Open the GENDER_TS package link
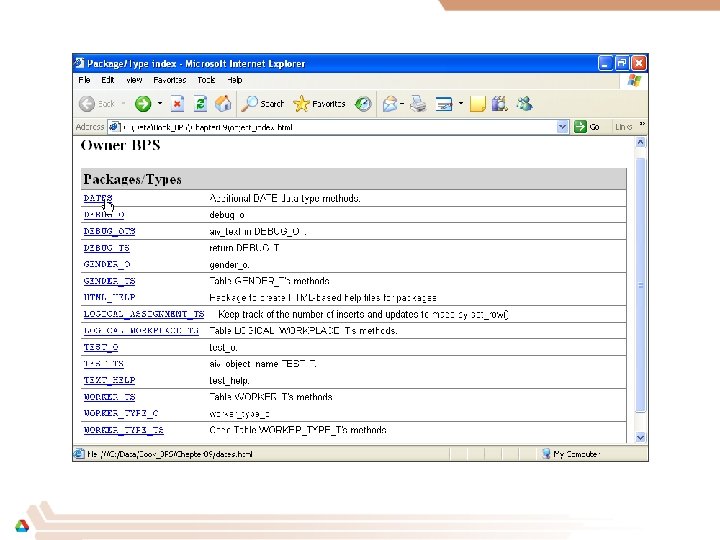 tap(109, 281)
